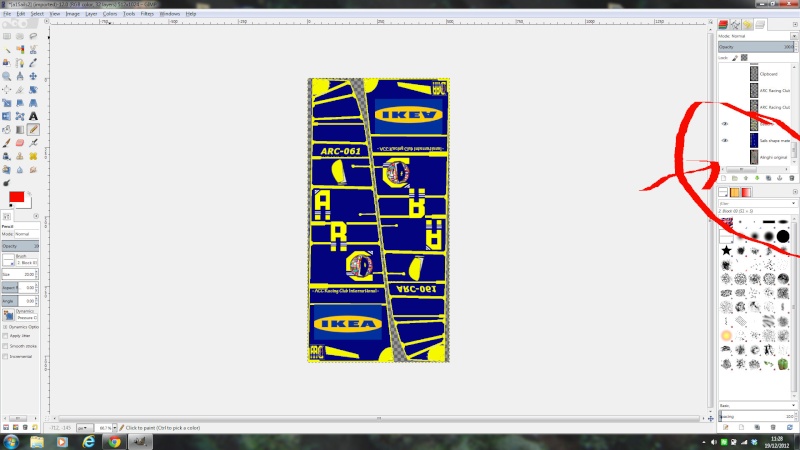The height and width of the screenshot is (450, 800).
Task: Open the Filters menu
Action: 147,14
